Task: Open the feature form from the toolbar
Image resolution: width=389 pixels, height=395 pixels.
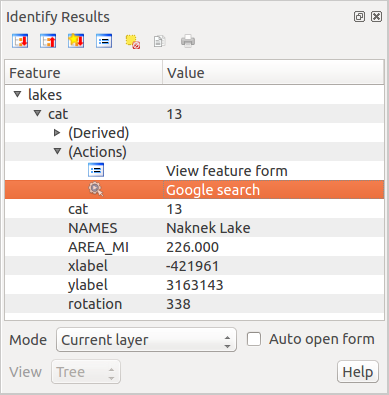Action: [x=104, y=41]
